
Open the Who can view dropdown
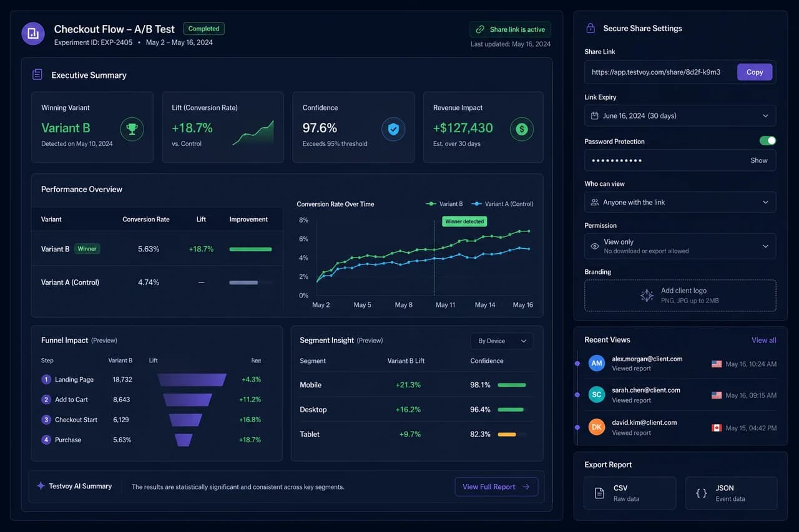click(680, 203)
